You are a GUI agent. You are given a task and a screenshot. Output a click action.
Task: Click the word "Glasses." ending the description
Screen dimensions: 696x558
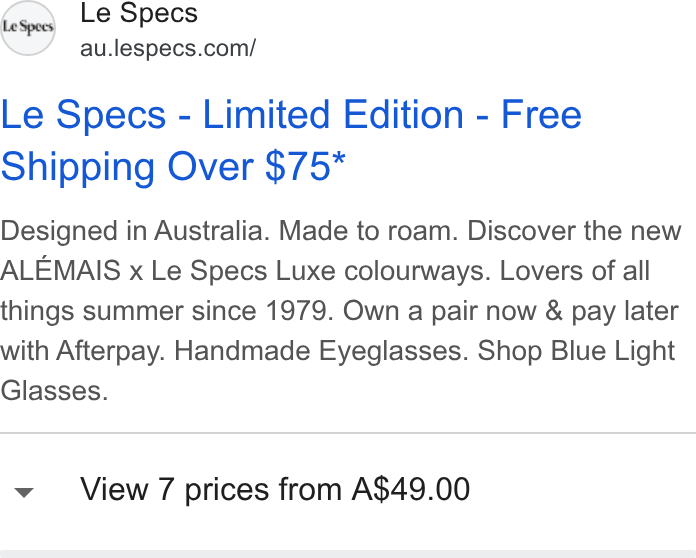(54, 391)
